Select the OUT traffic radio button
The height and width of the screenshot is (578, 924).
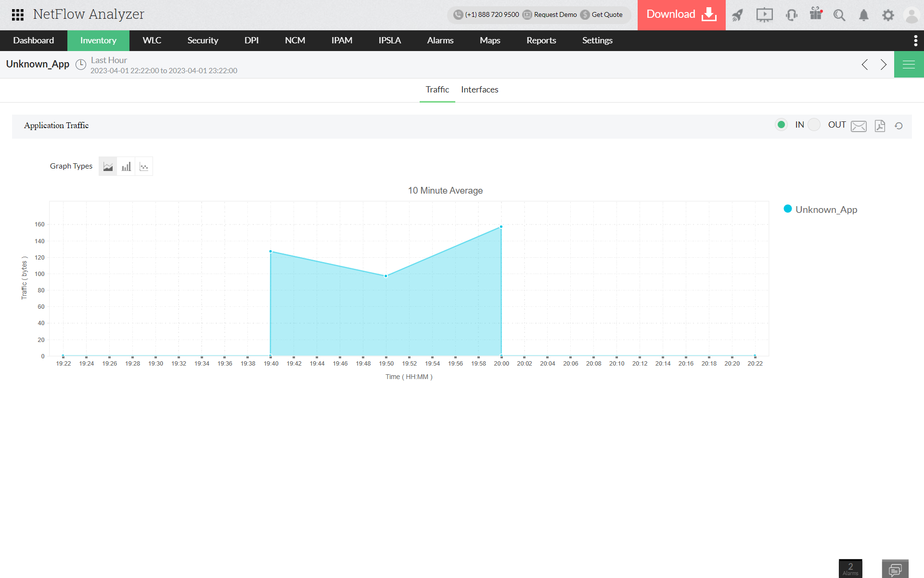pos(814,125)
